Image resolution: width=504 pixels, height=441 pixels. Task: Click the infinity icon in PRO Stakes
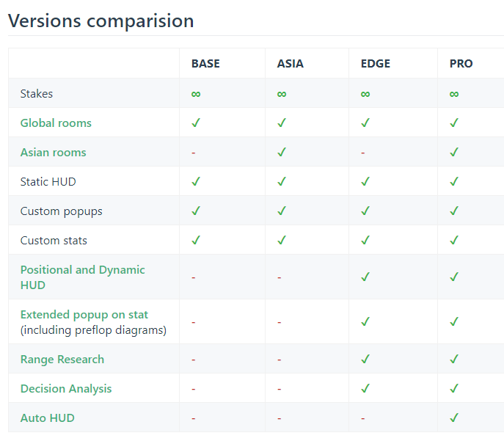(454, 94)
